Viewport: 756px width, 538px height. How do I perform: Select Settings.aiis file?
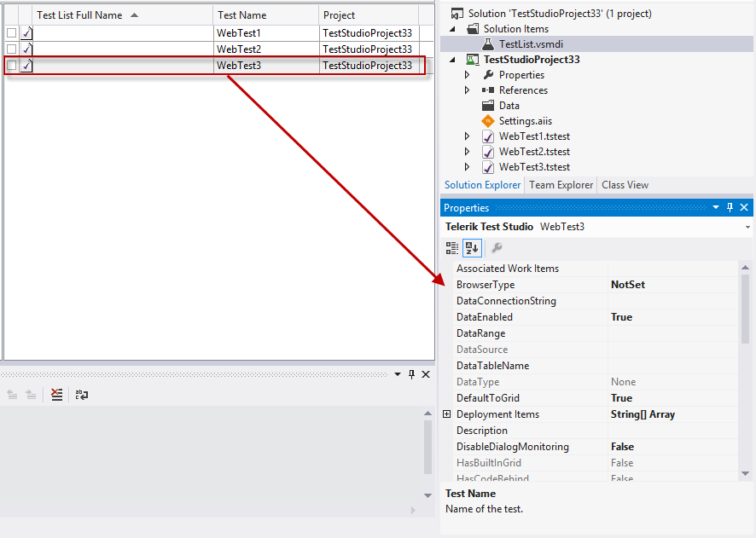pyautogui.click(x=526, y=121)
